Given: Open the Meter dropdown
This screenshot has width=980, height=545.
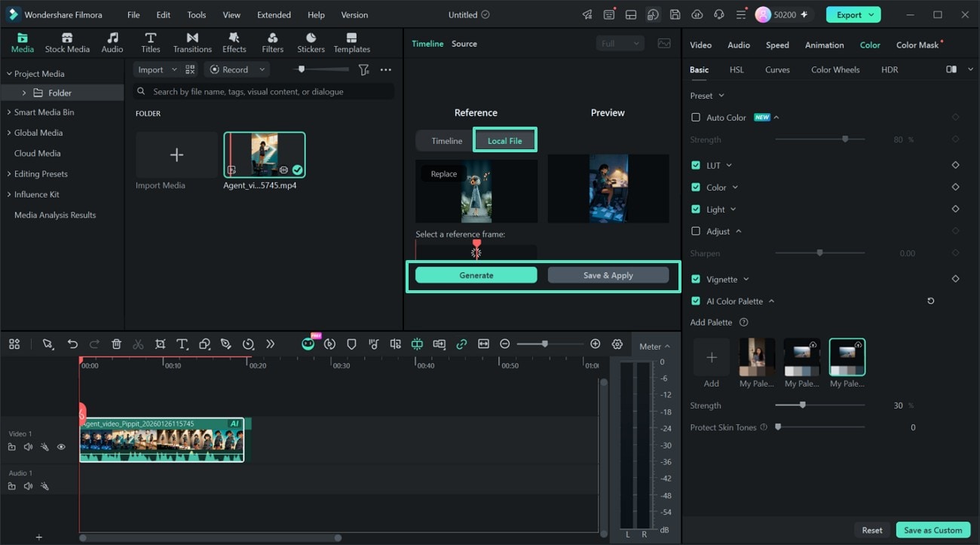Looking at the screenshot, I should 654,346.
